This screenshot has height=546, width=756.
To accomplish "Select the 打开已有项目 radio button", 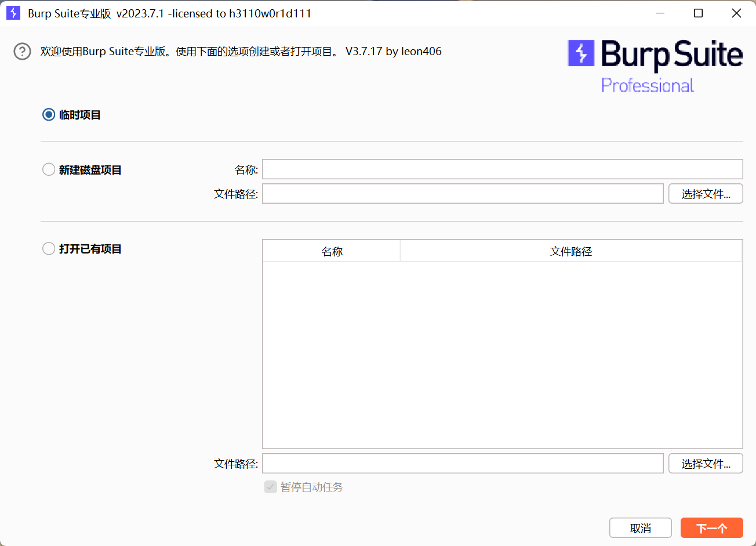I will coord(49,249).
